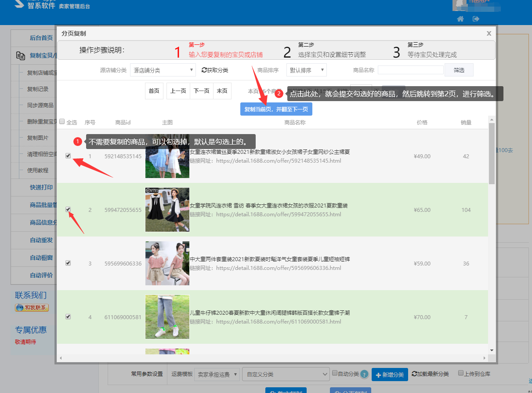532x393 pixels.
Task: Click the 获取分类 link text
Action: 217,70
